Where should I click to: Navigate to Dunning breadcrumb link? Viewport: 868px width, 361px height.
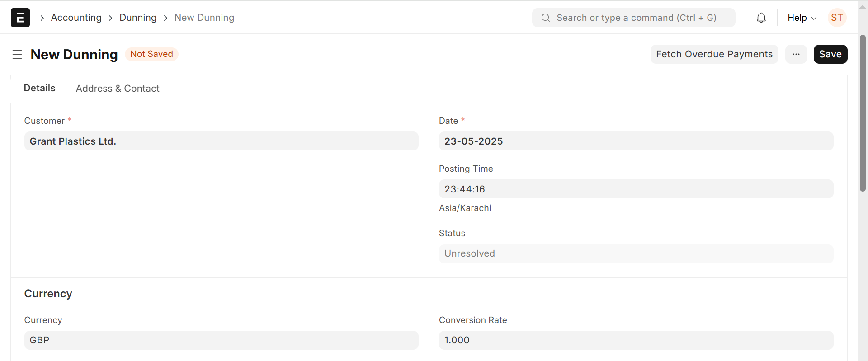[138, 18]
